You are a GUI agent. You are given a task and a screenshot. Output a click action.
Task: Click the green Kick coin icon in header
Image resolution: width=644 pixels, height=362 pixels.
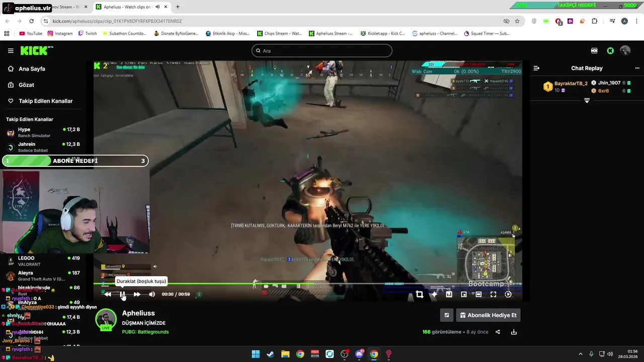pos(610,51)
